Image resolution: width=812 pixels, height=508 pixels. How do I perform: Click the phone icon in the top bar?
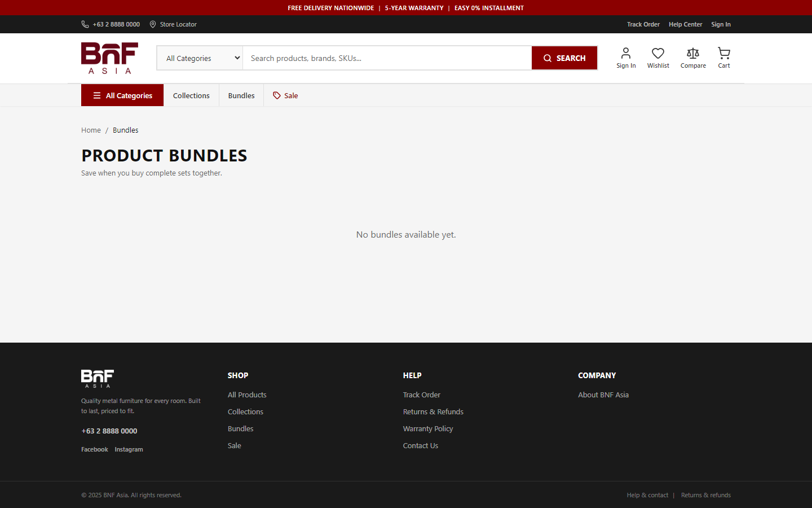pyautogui.click(x=85, y=24)
